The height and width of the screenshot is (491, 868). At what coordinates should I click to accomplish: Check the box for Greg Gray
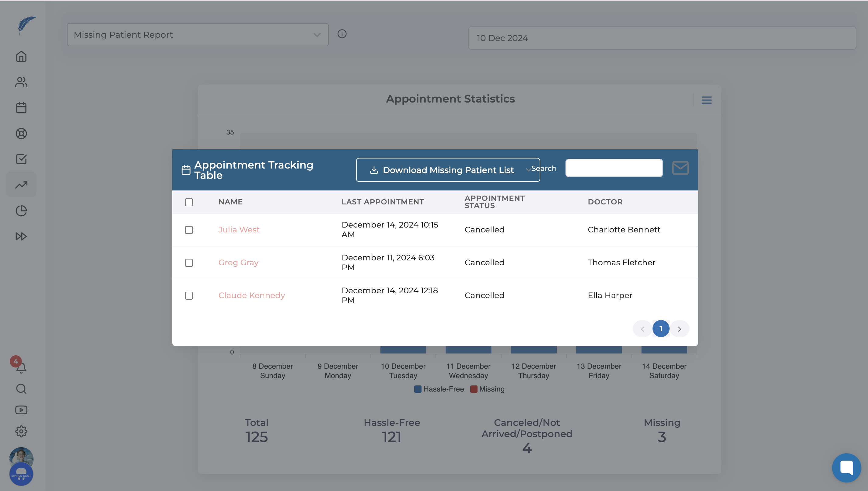tap(189, 263)
